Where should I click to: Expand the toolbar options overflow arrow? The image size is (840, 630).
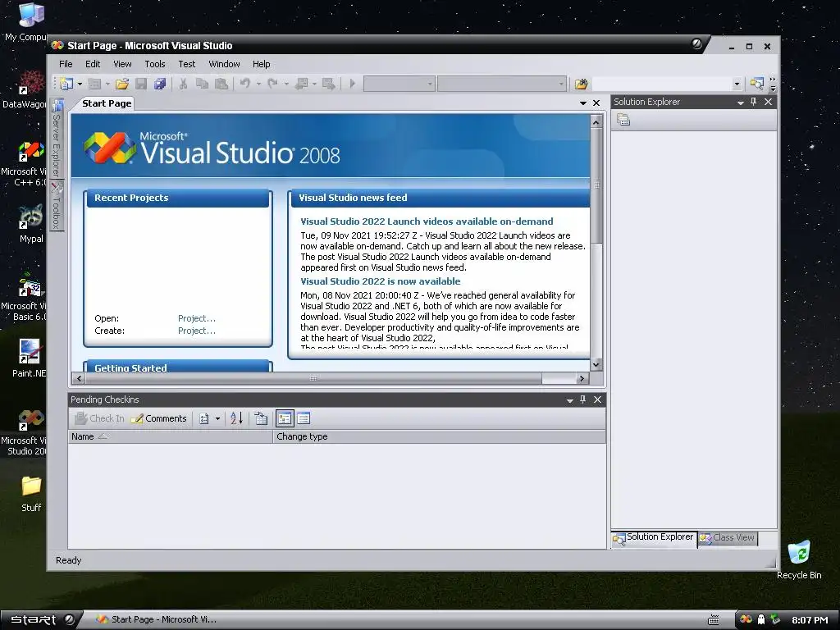[773, 84]
